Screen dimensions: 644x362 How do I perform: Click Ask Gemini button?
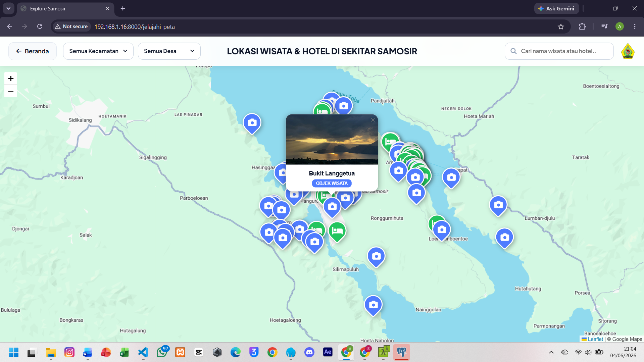click(556, 8)
